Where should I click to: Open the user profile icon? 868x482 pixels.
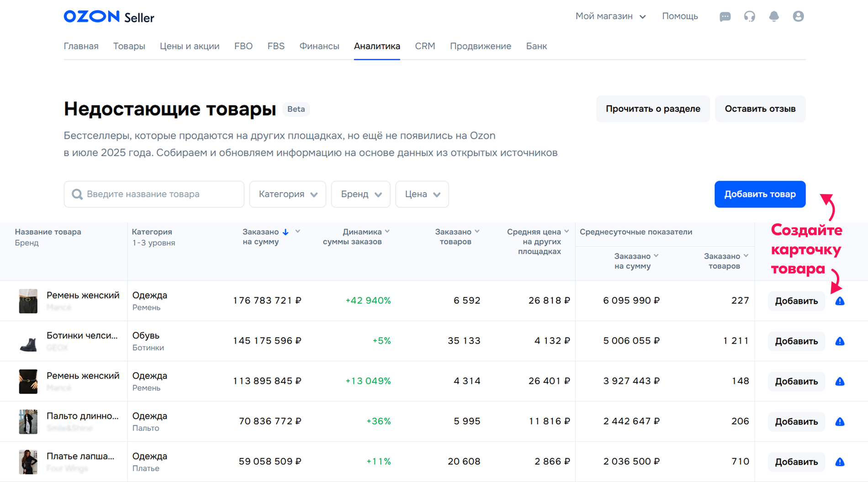coord(798,16)
